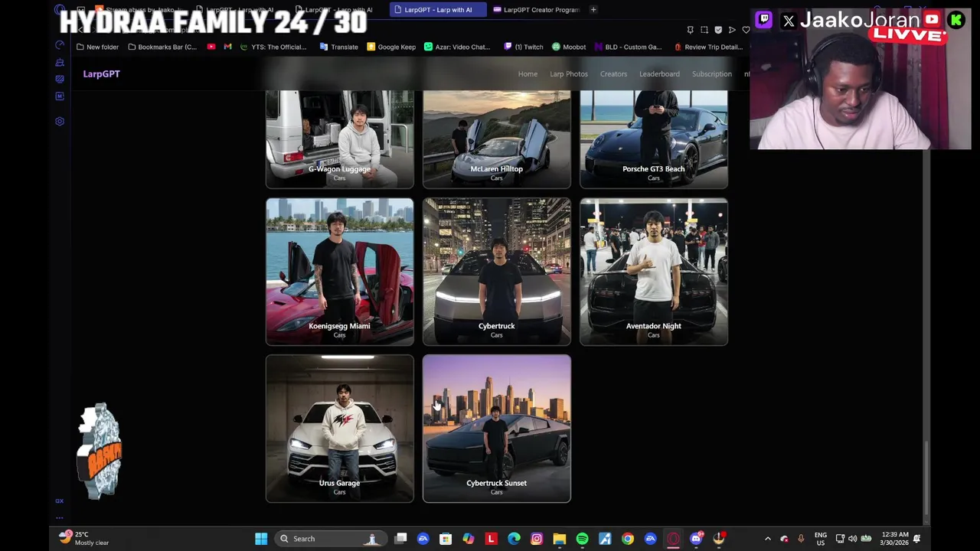
Task: View the Leaderboard page
Action: 659,74
